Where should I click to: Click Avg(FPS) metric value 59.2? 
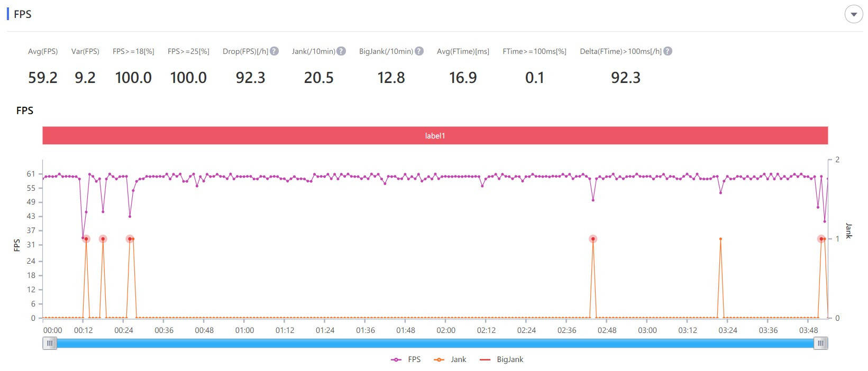(43, 78)
